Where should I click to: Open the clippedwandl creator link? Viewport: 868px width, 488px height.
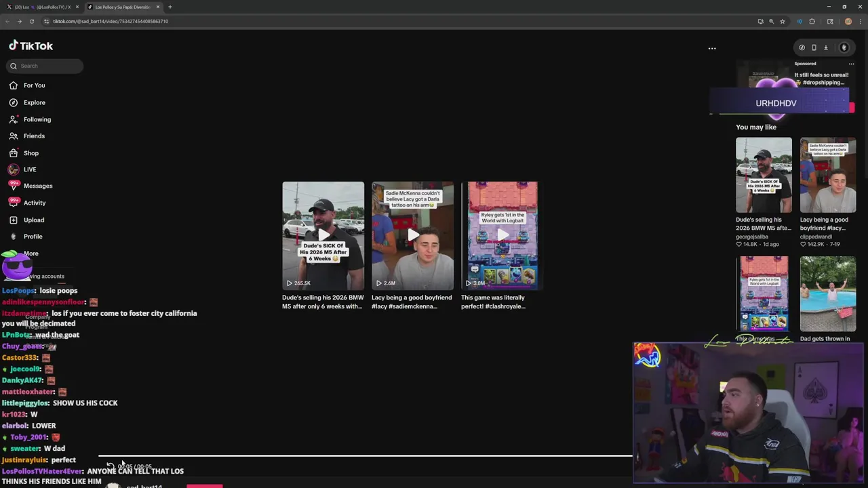click(x=816, y=237)
